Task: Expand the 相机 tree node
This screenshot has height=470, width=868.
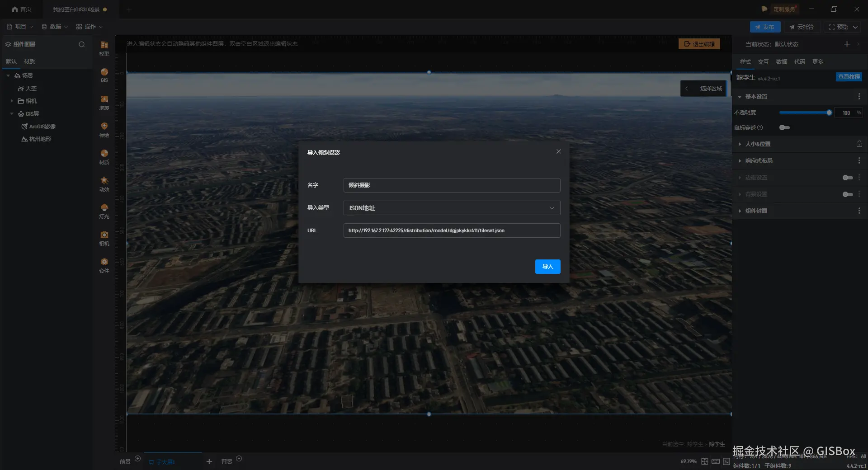Action: pos(12,101)
